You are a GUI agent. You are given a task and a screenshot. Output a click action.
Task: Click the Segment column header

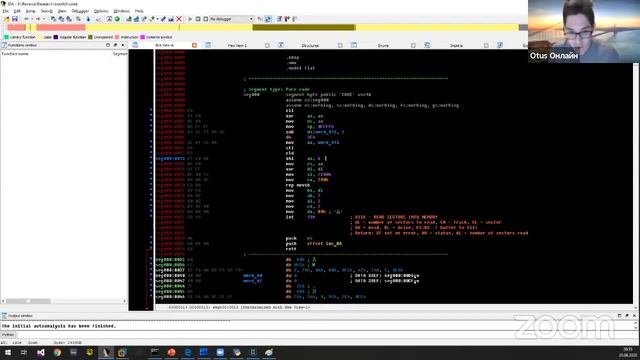(120, 54)
